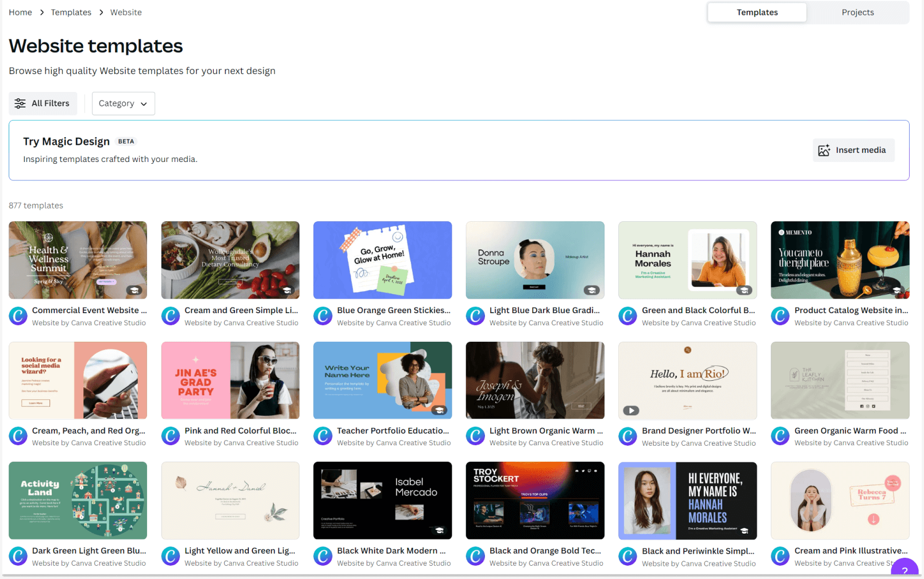Screen dimensions: 924x579
Task: Select the Templates tab
Action: (x=757, y=12)
